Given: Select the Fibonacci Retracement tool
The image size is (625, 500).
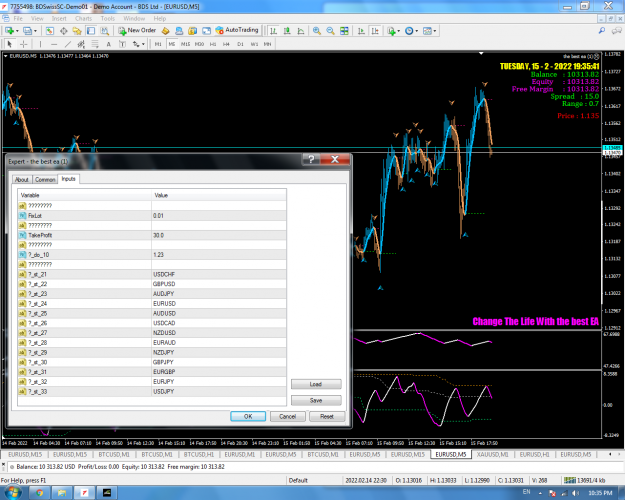Looking at the screenshot, I should (x=95, y=44).
